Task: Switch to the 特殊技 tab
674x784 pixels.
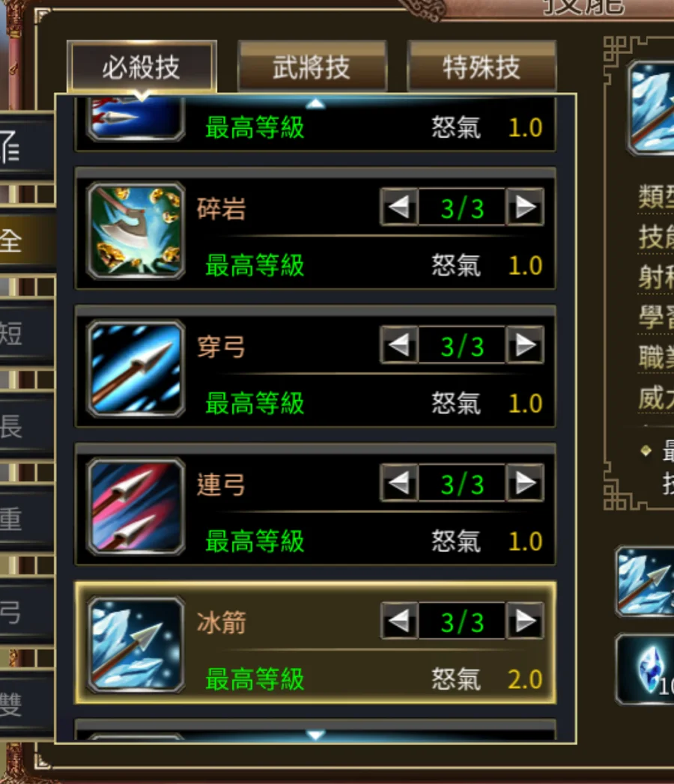Action: (482, 67)
